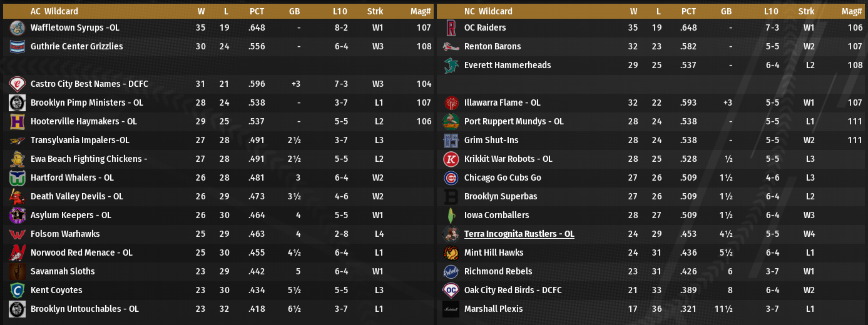Click the Guthrie Center Grizzlies logo
Viewport: 868px width, 325px height.
pos(17,46)
